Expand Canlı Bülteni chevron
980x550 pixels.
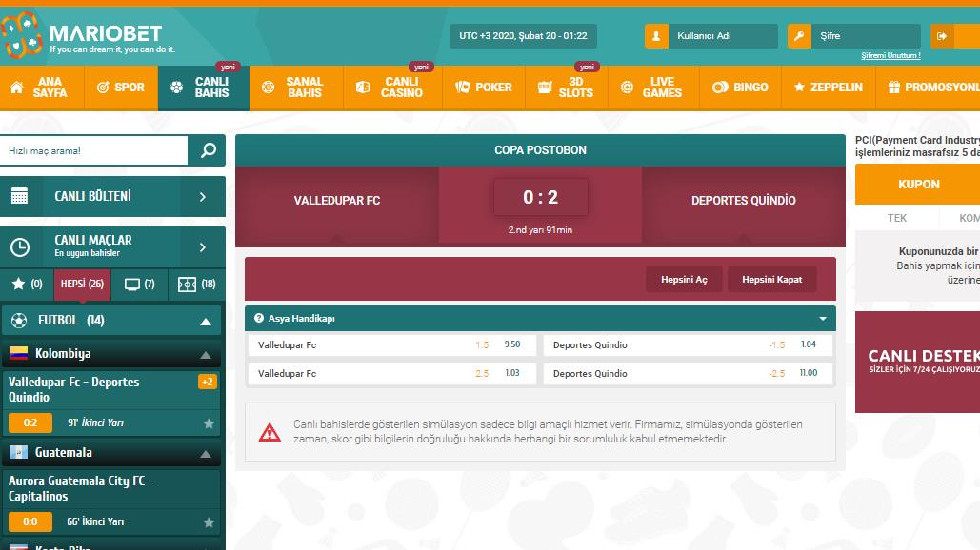click(x=203, y=197)
